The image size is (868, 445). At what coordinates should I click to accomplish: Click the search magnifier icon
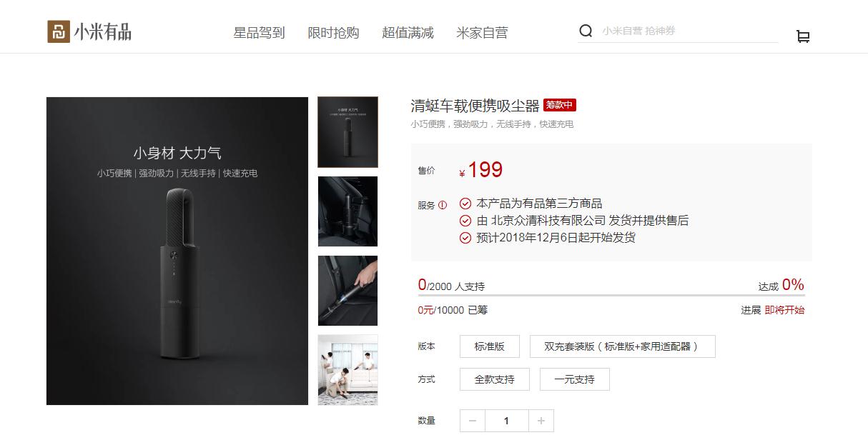point(586,31)
